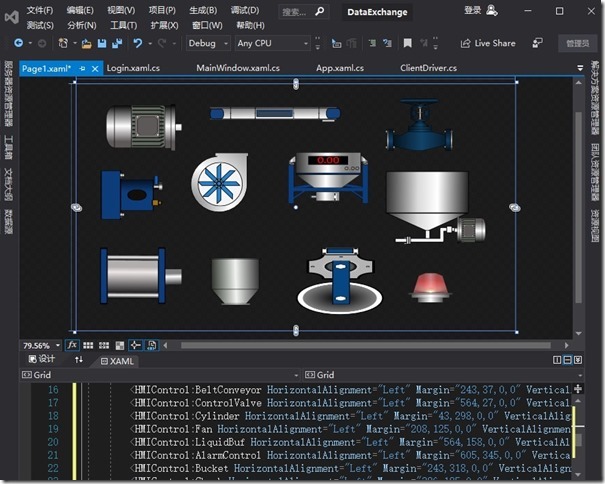
Task: Click the redo arrow icon
Action: [162, 43]
